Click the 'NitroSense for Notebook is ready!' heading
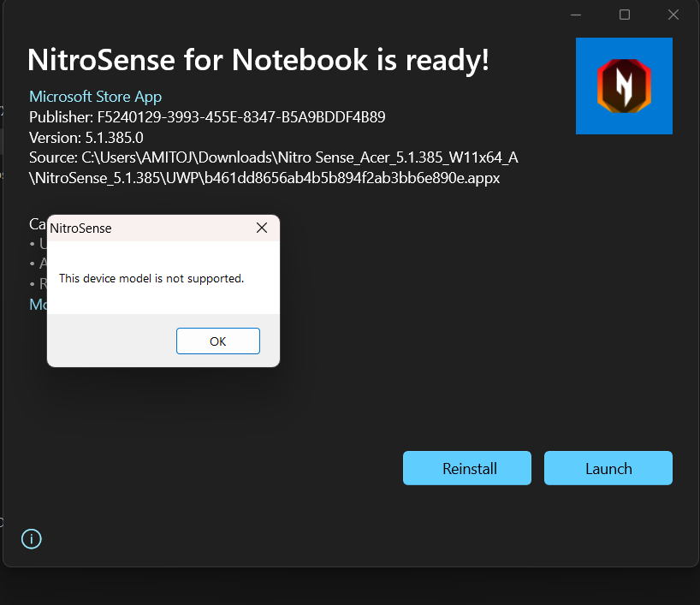The image size is (700, 605). (258, 60)
